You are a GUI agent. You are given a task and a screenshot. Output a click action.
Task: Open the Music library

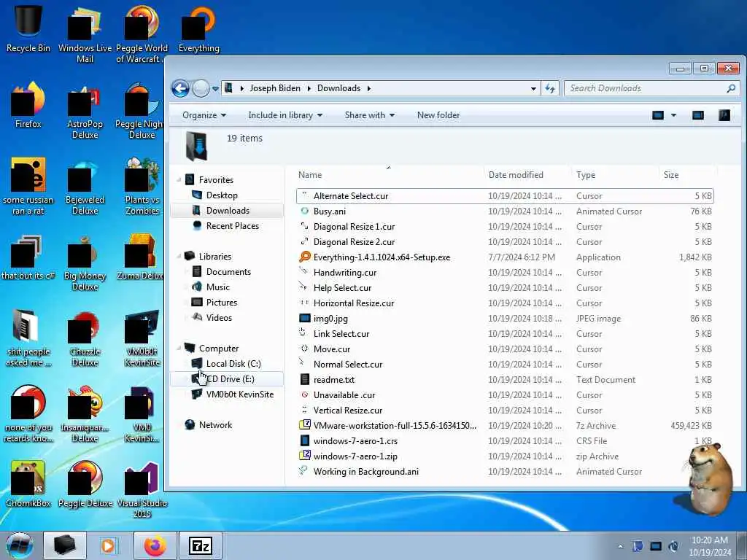point(217,287)
